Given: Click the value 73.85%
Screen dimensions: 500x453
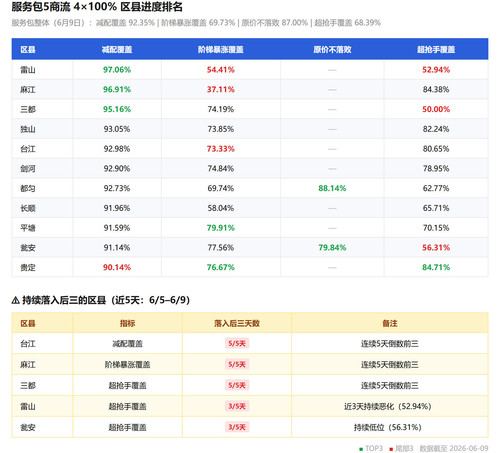Looking at the screenshot, I should point(221,129).
